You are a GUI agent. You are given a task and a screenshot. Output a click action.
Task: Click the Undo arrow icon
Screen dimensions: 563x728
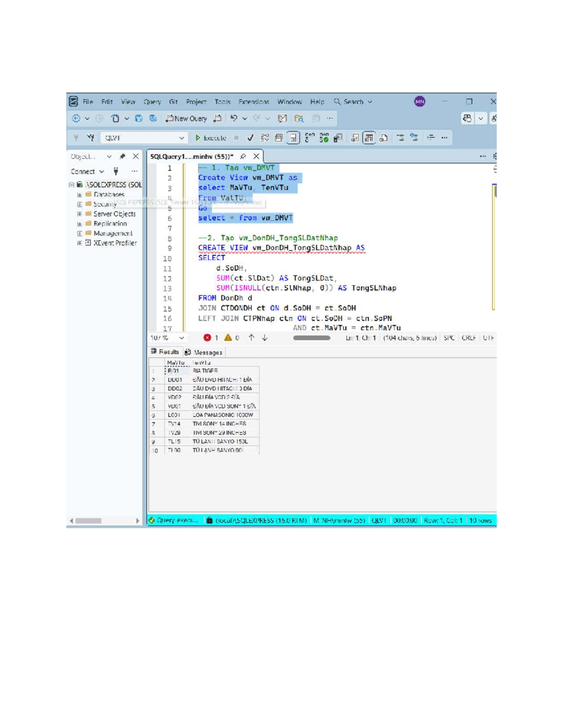coord(234,119)
